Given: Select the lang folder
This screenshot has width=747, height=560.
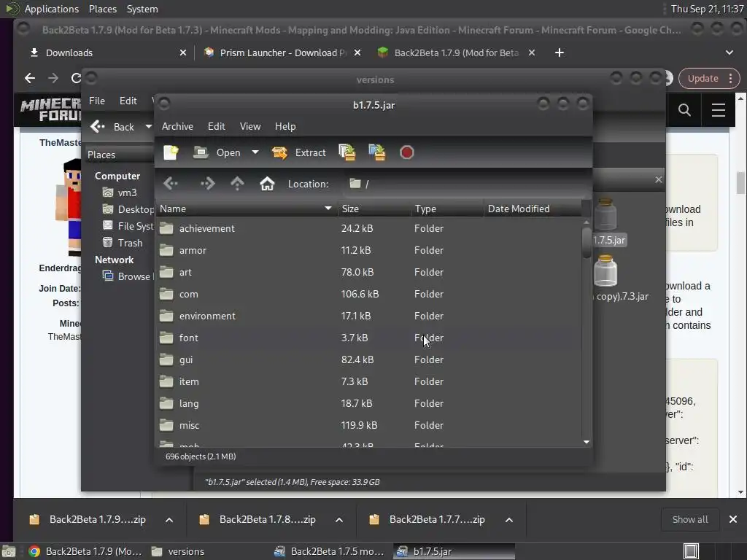Looking at the screenshot, I should point(369,404).
